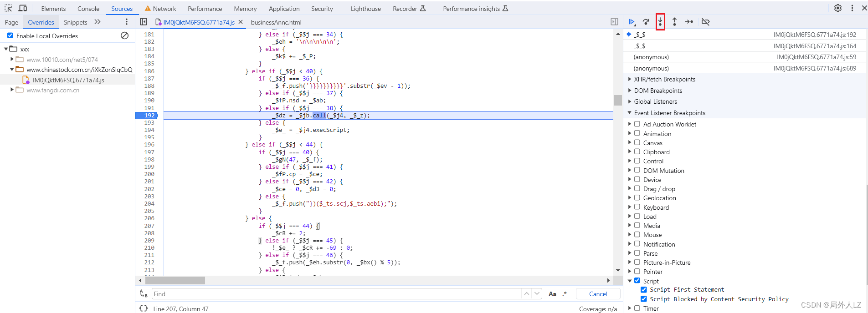
Task: Click the Find input field
Action: coord(336,294)
